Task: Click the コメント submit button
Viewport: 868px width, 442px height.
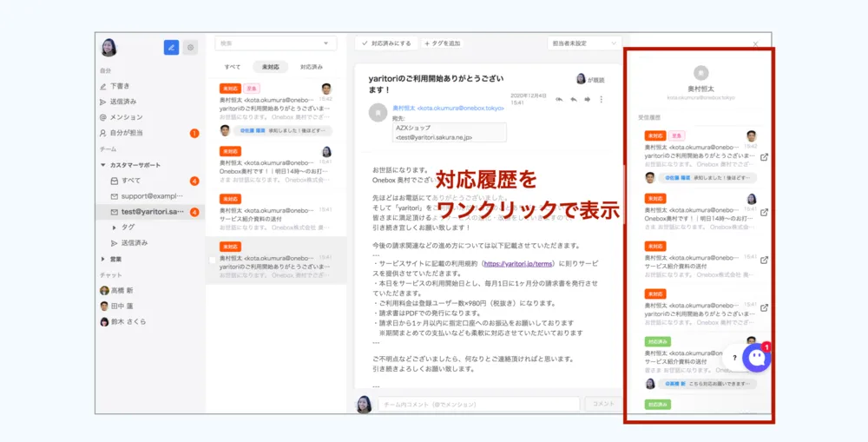Action: 603,404
